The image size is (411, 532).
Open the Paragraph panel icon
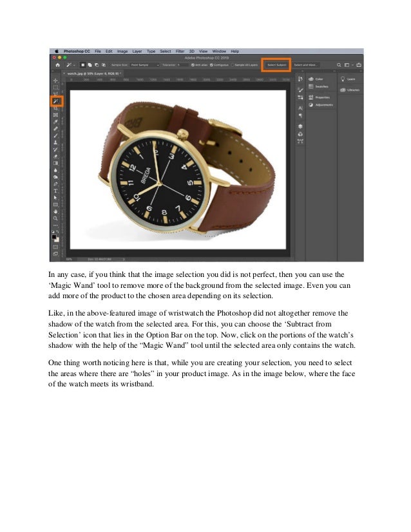(x=300, y=116)
